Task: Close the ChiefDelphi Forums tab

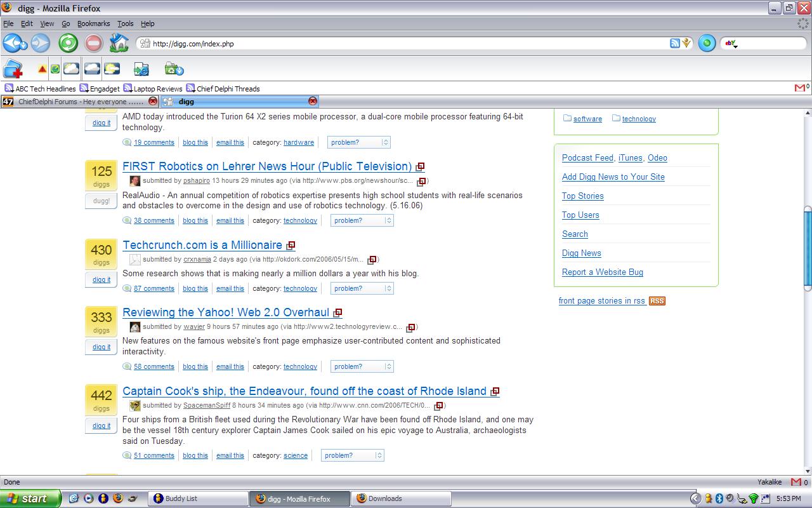Action: pyautogui.click(x=153, y=101)
